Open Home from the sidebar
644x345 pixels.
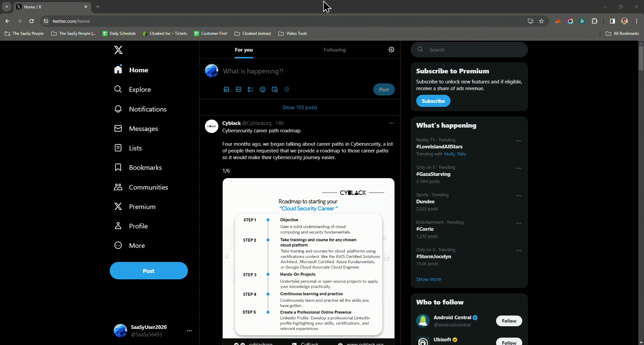(x=131, y=70)
